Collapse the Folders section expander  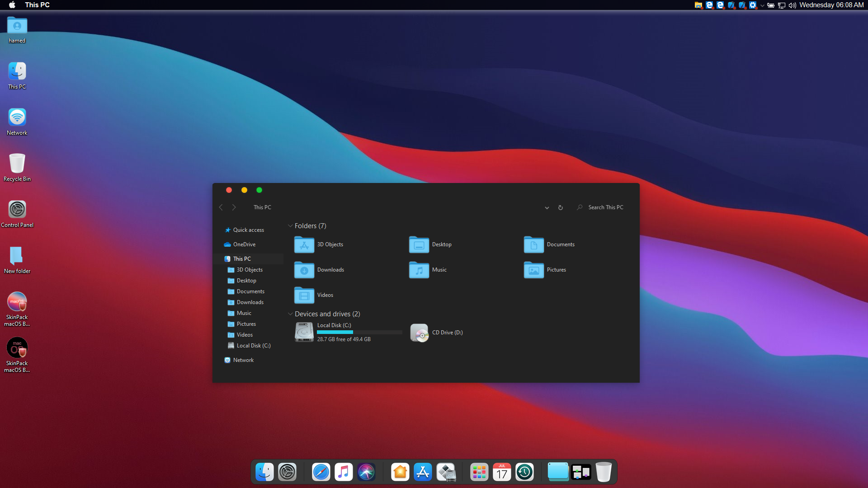[x=290, y=226]
